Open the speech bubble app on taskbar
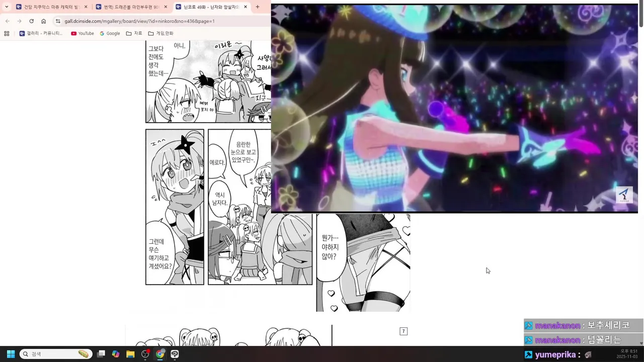644x362 pixels. (x=175, y=354)
